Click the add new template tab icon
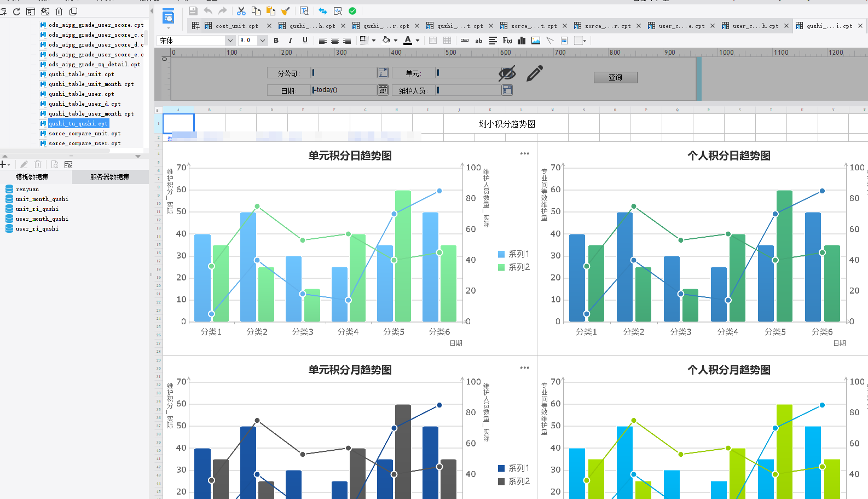The width and height of the screenshot is (868, 499). coord(195,25)
